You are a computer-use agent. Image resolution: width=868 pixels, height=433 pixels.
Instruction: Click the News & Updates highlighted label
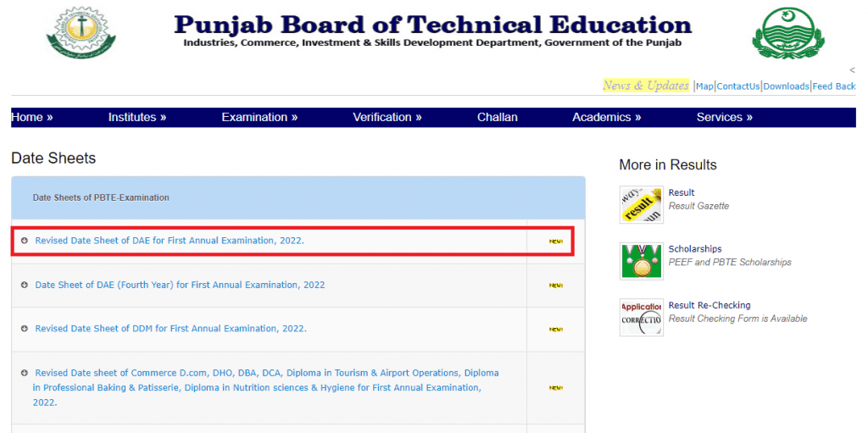tap(645, 86)
